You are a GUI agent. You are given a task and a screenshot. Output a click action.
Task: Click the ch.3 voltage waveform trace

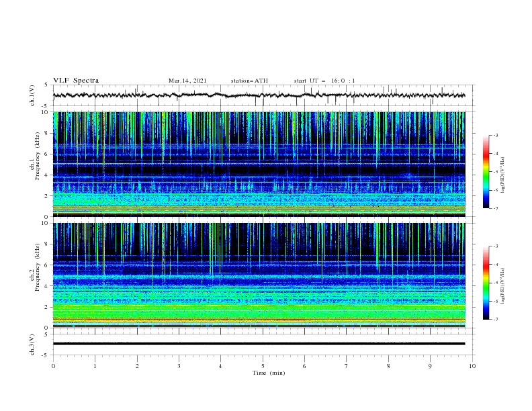pos(259,344)
